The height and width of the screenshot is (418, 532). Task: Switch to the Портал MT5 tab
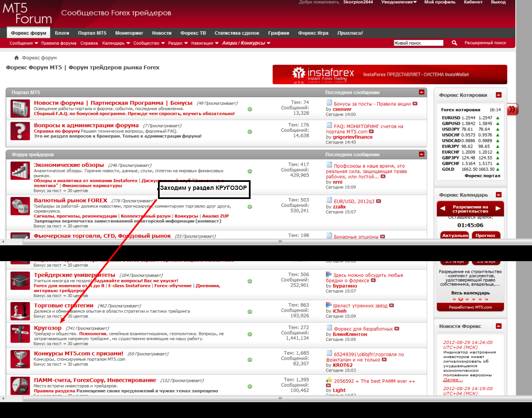coord(92,33)
